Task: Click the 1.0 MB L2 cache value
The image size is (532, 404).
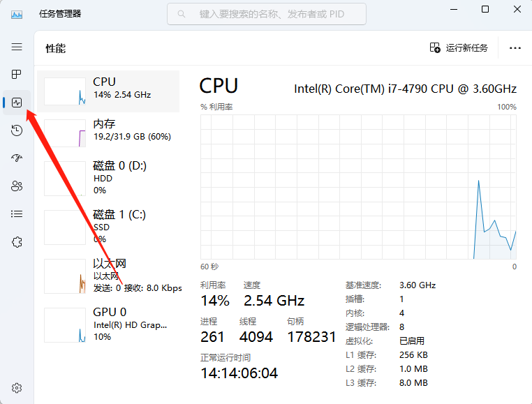Action: click(x=413, y=368)
